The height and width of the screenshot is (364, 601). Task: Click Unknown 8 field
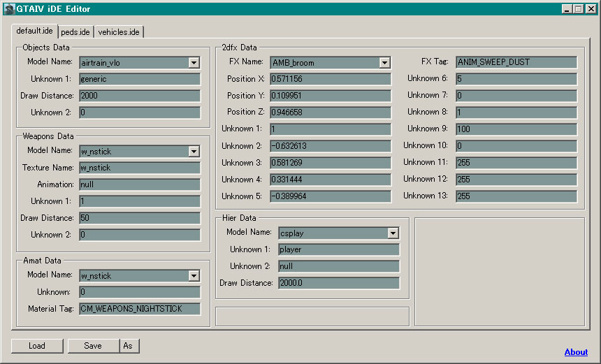click(x=516, y=112)
